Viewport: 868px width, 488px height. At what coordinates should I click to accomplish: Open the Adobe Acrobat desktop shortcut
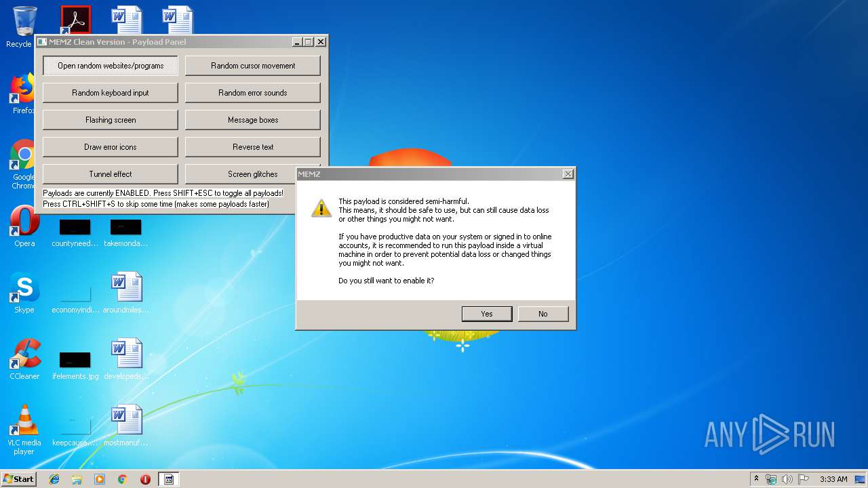76,20
